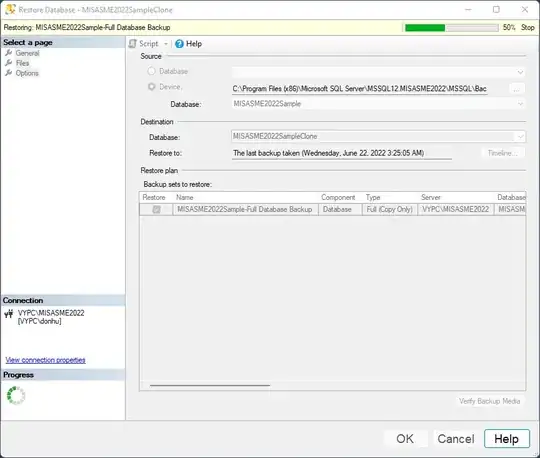Click the Verify Backup Media button

[489, 401]
